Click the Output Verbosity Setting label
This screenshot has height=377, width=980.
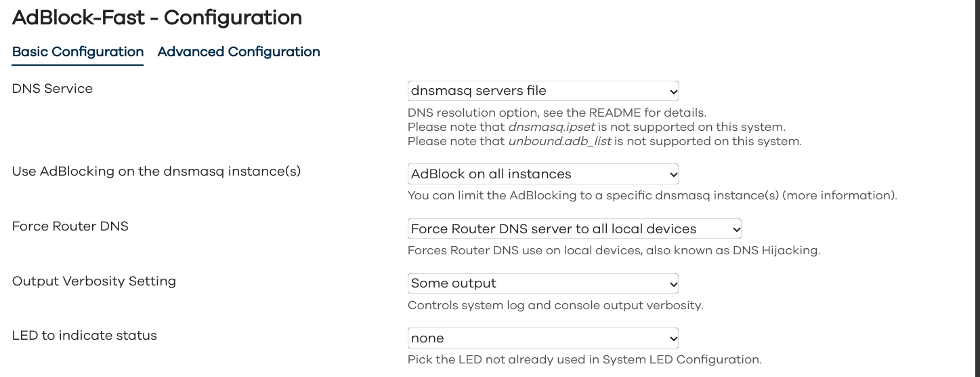[93, 281]
